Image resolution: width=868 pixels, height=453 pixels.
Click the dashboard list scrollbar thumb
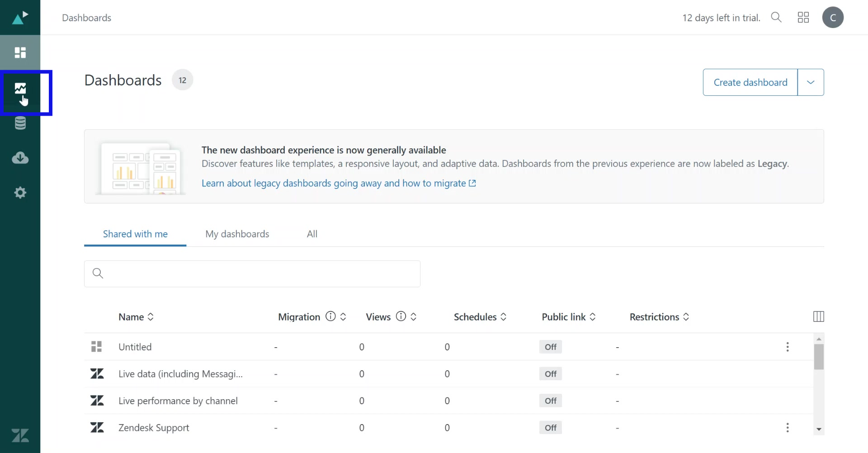818,357
